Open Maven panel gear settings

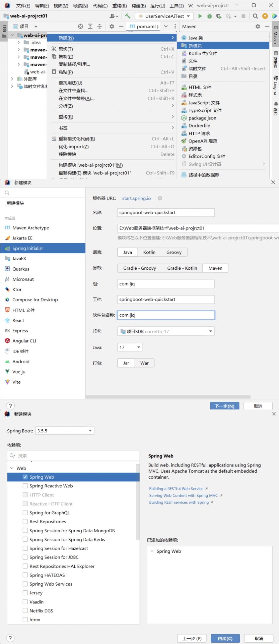(x=258, y=26)
